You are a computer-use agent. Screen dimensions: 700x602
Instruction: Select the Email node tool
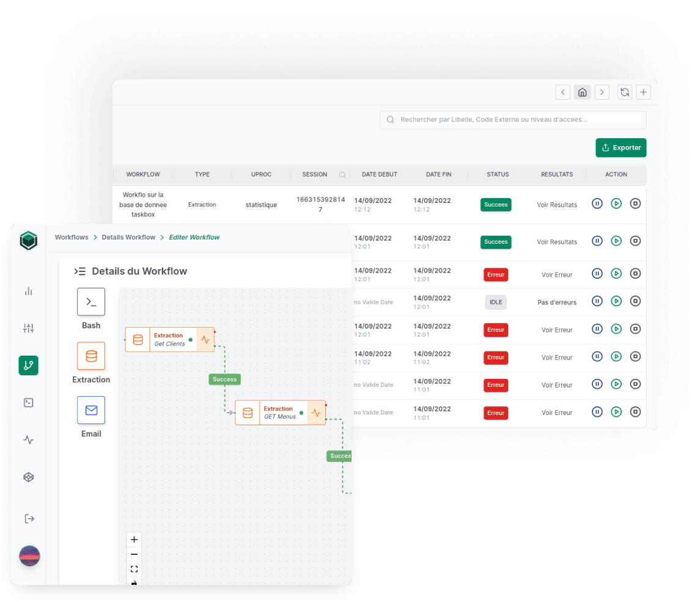tap(91, 410)
